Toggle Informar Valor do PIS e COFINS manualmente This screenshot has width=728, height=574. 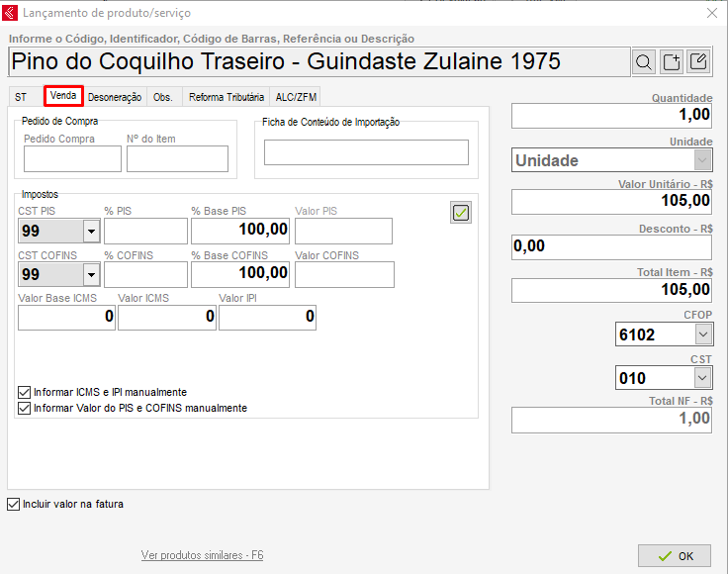(x=24, y=408)
